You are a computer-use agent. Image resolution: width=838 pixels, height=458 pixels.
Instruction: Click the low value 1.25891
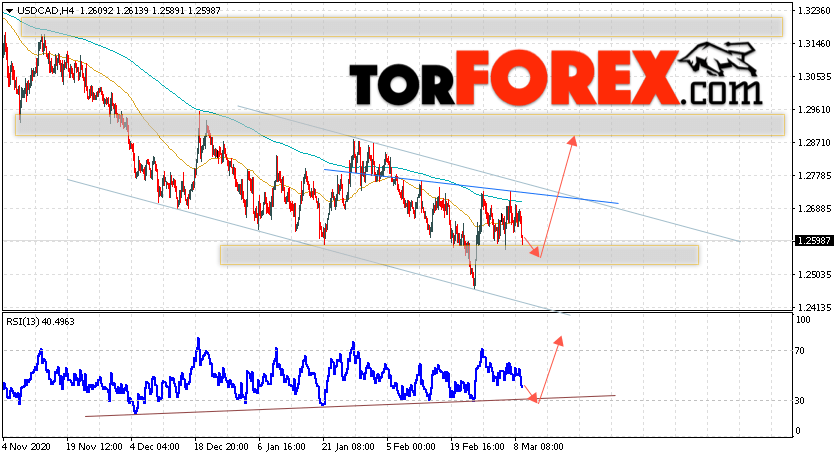coord(168,11)
